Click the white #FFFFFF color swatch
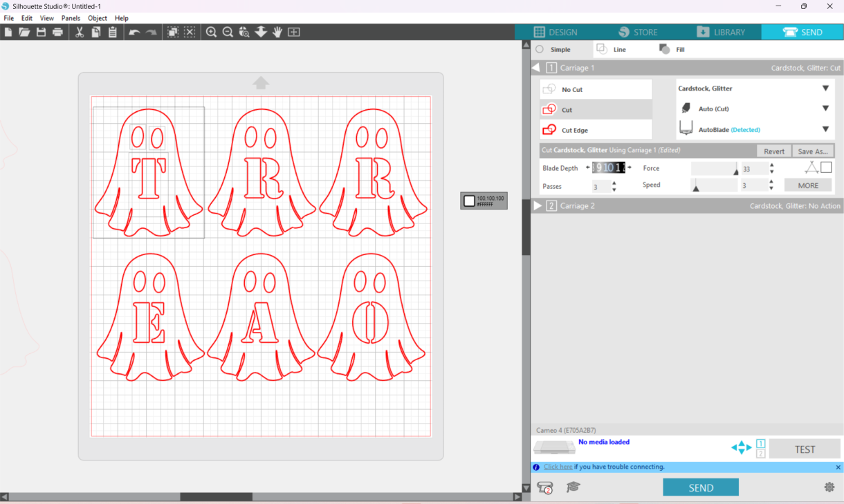Image resolution: width=844 pixels, height=504 pixels. tap(469, 201)
